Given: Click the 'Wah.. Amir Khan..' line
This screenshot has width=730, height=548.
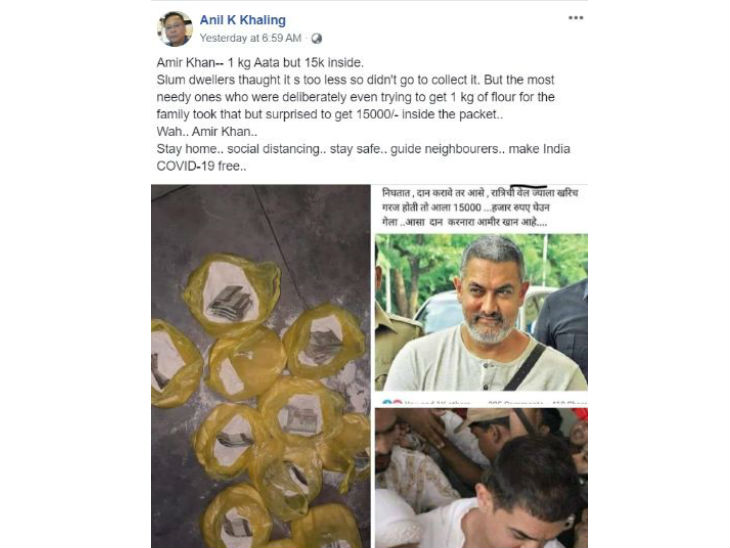Looking at the screenshot, I should [x=207, y=132].
